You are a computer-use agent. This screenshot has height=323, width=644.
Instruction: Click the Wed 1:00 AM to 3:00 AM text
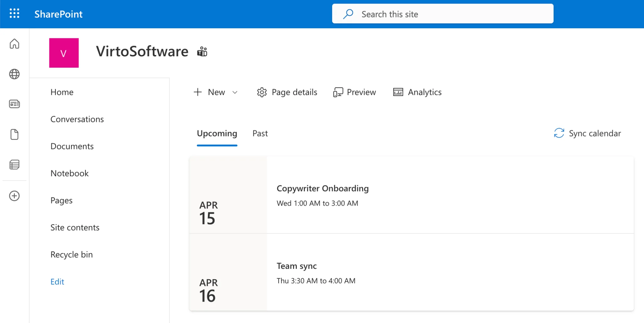click(317, 203)
